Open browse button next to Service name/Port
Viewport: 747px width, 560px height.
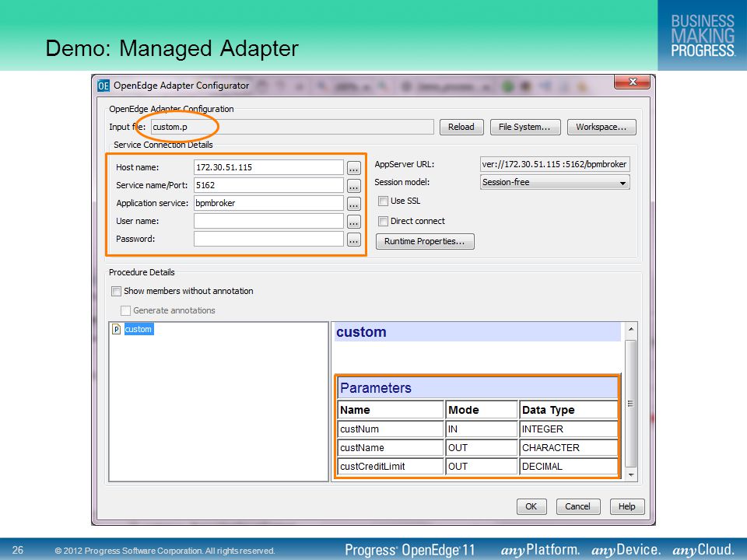(x=353, y=186)
